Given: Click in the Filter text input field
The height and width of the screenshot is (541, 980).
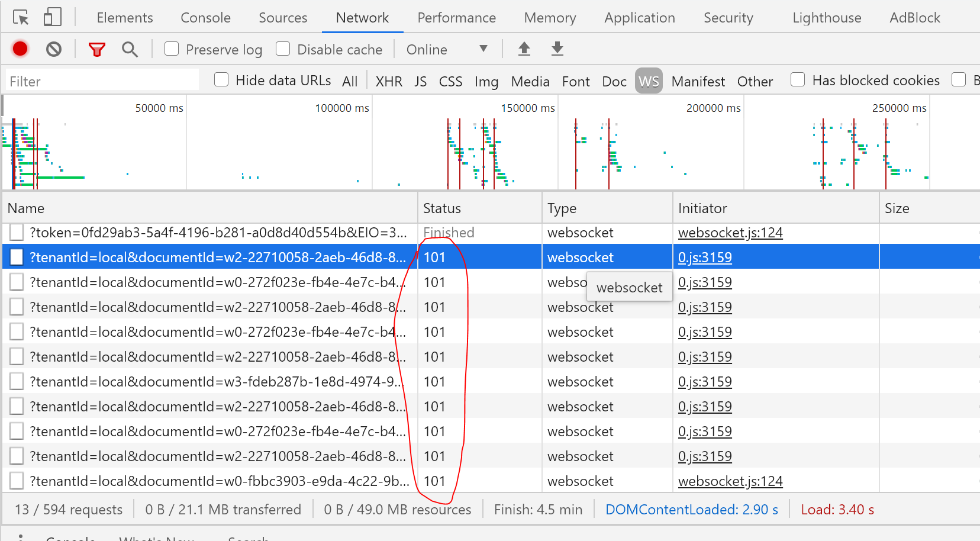Looking at the screenshot, I should (x=101, y=80).
